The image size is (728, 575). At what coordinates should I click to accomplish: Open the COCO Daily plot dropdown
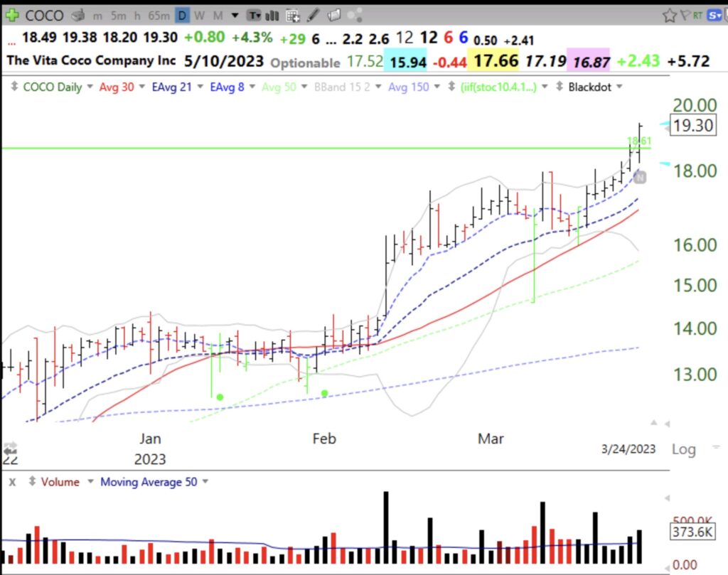[x=90, y=87]
